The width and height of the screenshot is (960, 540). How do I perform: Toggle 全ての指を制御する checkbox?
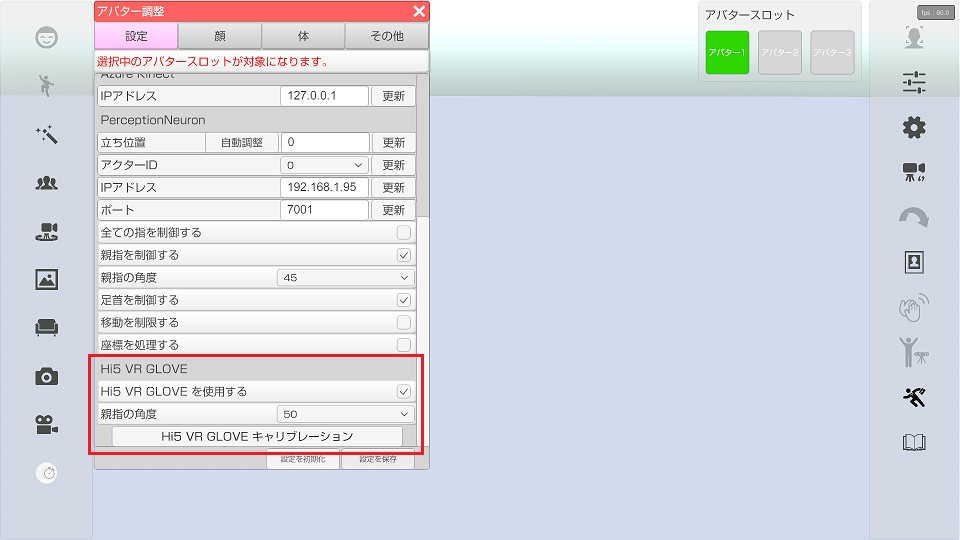click(x=403, y=233)
